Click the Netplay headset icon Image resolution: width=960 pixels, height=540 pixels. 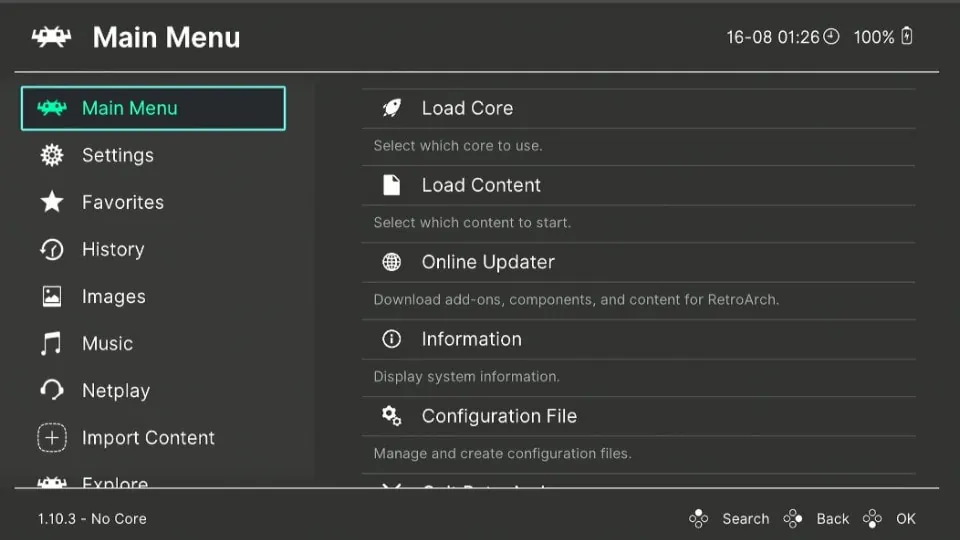click(51, 390)
